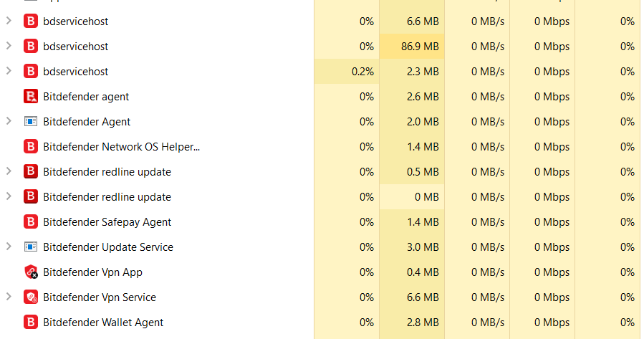
Task: Expand the Bitdefender Update Service group
Action: click(9, 247)
